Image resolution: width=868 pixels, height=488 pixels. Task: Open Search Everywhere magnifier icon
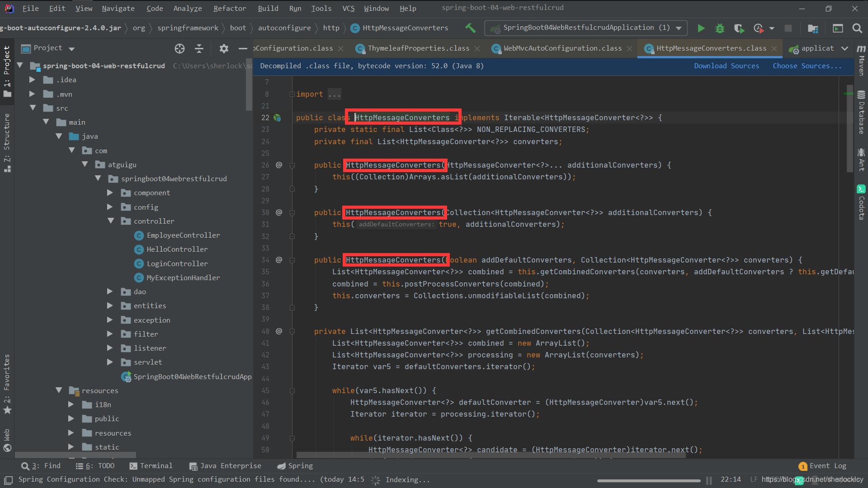(x=857, y=28)
